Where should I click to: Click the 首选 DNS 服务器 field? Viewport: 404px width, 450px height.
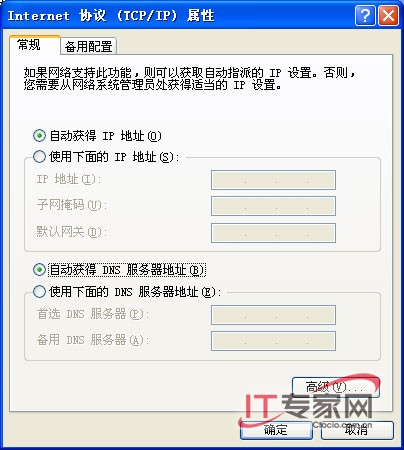click(x=273, y=315)
